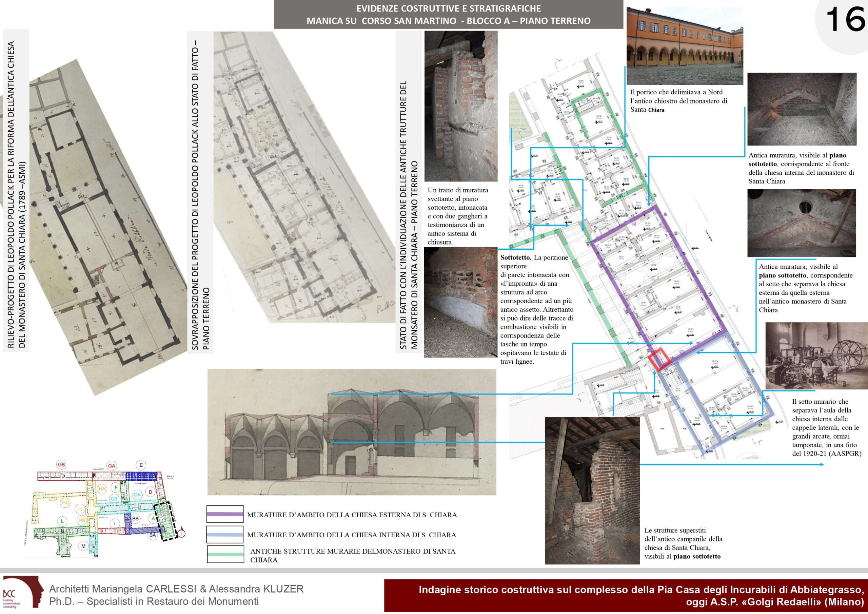Screen dimensions: 868x614
Task: Click the red D block circle
Action: [151, 492]
